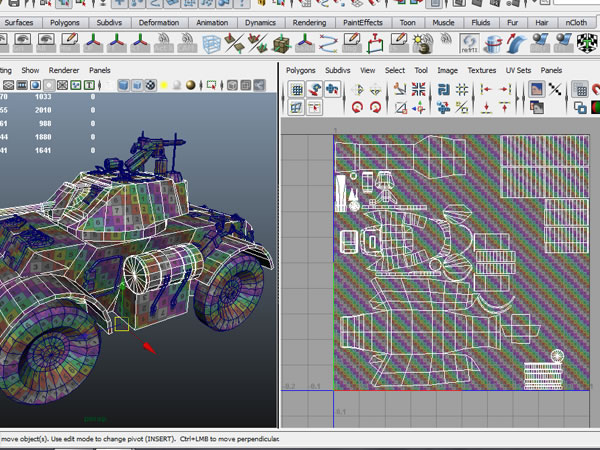The height and width of the screenshot is (450, 600).
Task: Select the Move UV Shell tool
Action: click(x=315, y=90)
